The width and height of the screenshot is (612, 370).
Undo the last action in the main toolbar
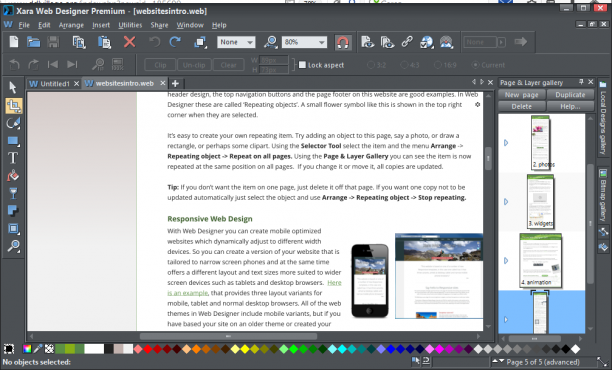click(155, 42)
